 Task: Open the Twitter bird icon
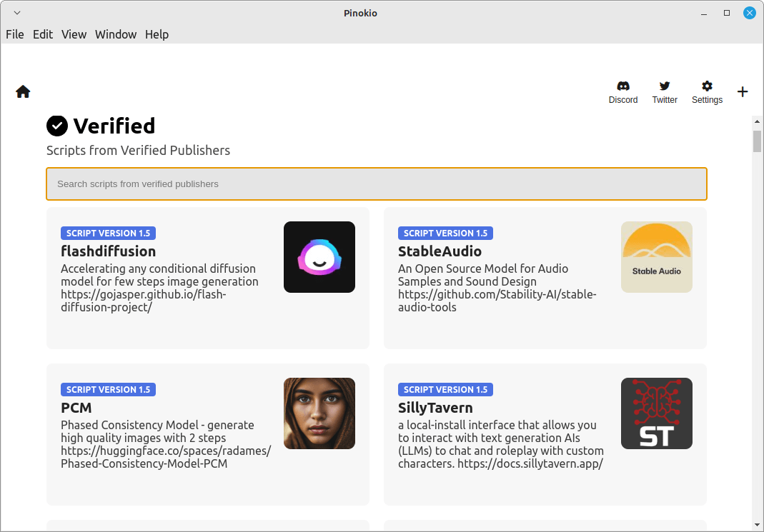tap(665, 86)
